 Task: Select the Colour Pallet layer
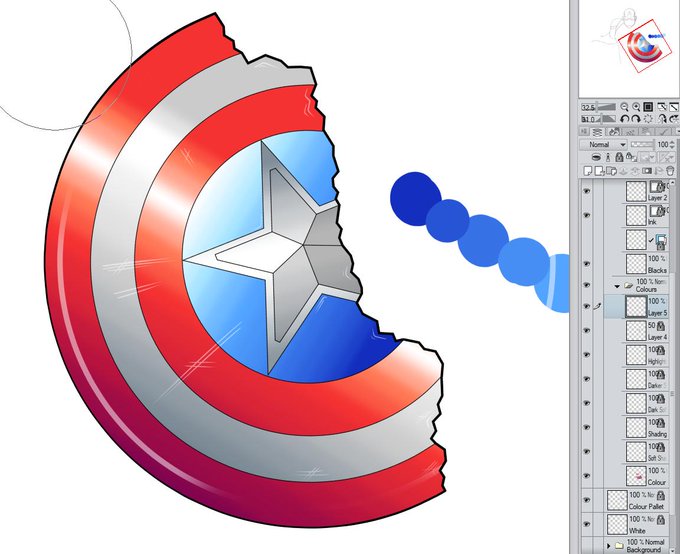point(636,500)
